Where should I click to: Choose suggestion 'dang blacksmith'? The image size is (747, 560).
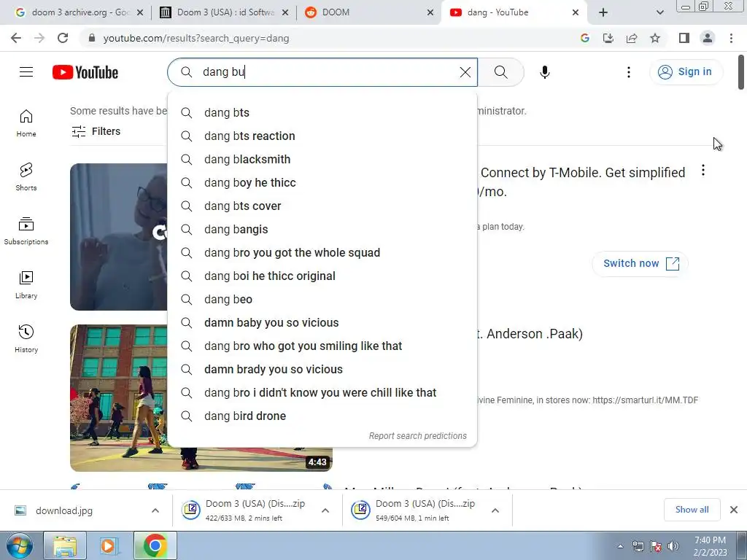(322, 160)
